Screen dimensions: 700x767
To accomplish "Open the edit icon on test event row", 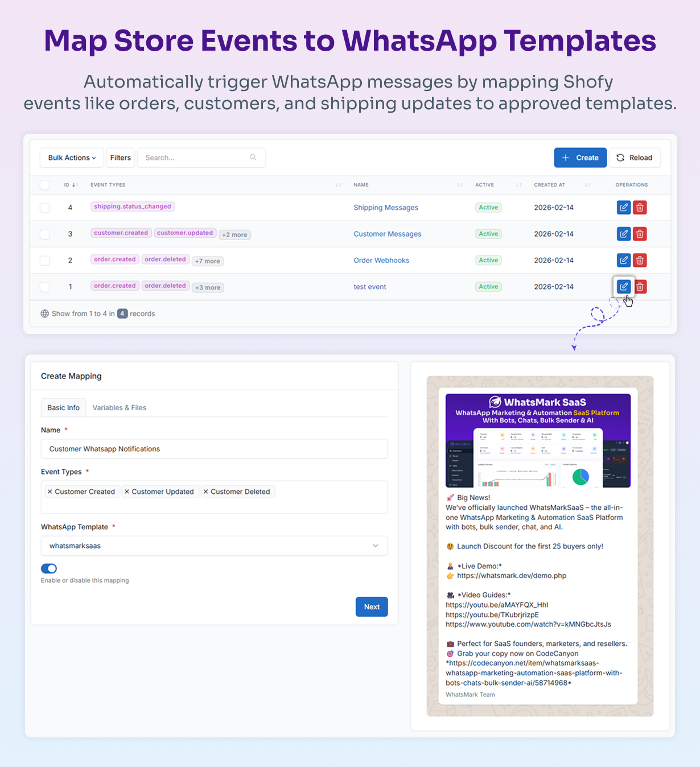I will click(x=623, y=286).
